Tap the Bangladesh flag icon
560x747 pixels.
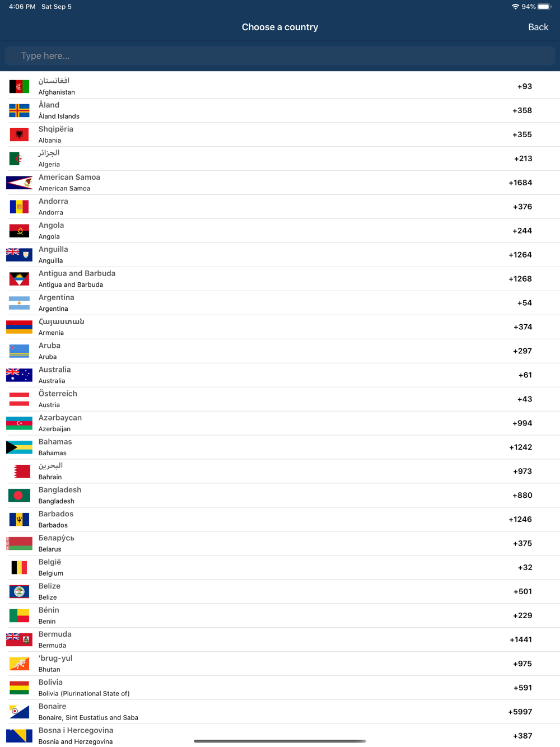pos(19,496)
